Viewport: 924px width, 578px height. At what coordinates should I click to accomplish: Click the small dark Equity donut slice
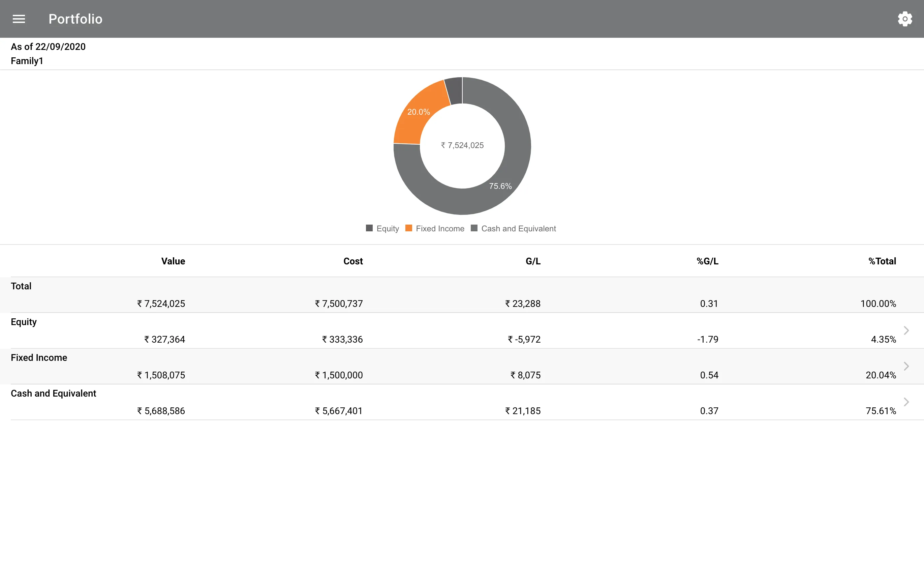point(455,90)
